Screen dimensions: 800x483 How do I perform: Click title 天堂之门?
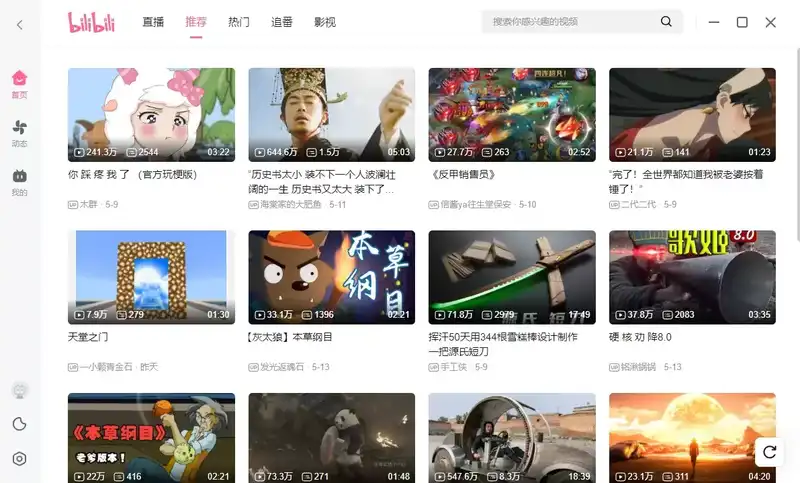88,337
